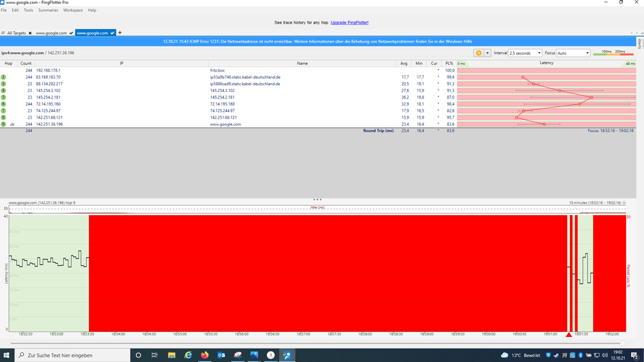644x362 pixels.
Task: Click the taskbar search box
Action: pos(73,355)
